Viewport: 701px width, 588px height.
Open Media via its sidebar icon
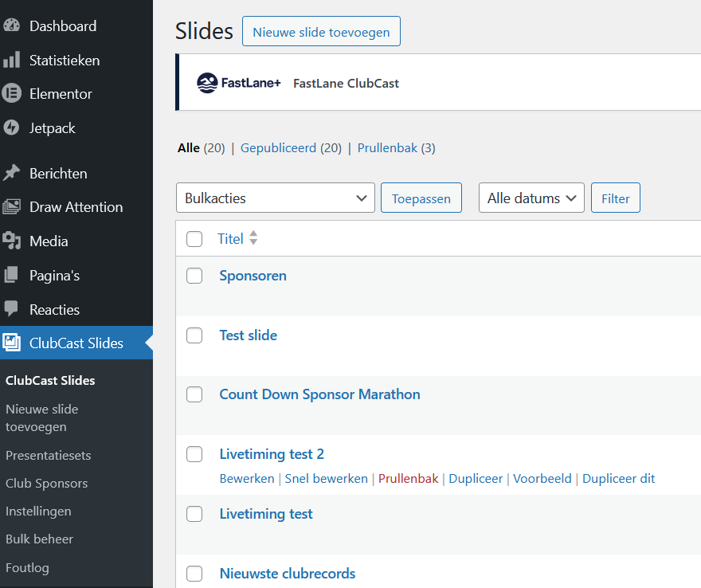(x=12, y=241)
